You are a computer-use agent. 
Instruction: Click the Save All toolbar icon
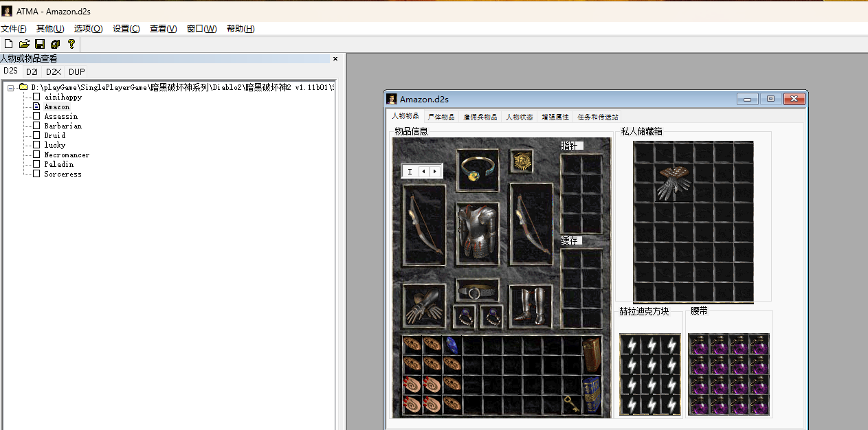[55, 44]
